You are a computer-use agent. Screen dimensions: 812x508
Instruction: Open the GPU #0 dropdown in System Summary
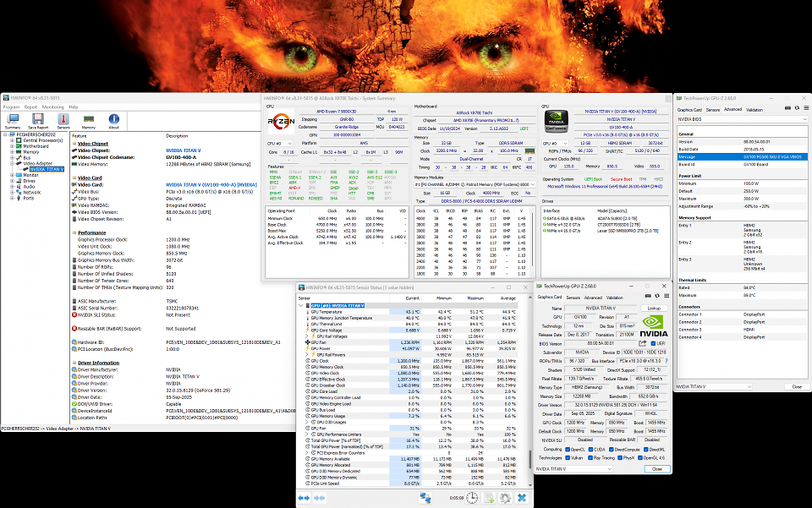pos(556,144)
